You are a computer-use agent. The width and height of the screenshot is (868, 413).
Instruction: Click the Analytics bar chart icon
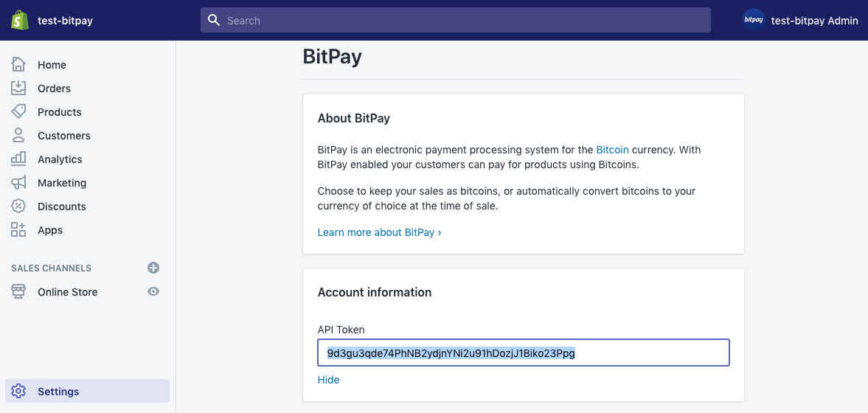18,159
